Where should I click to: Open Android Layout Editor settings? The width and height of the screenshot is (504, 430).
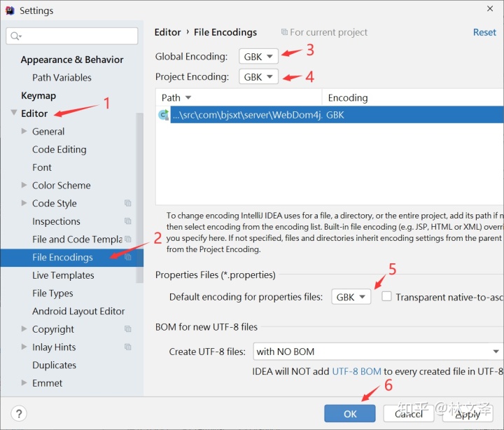(x=78, y=312)
